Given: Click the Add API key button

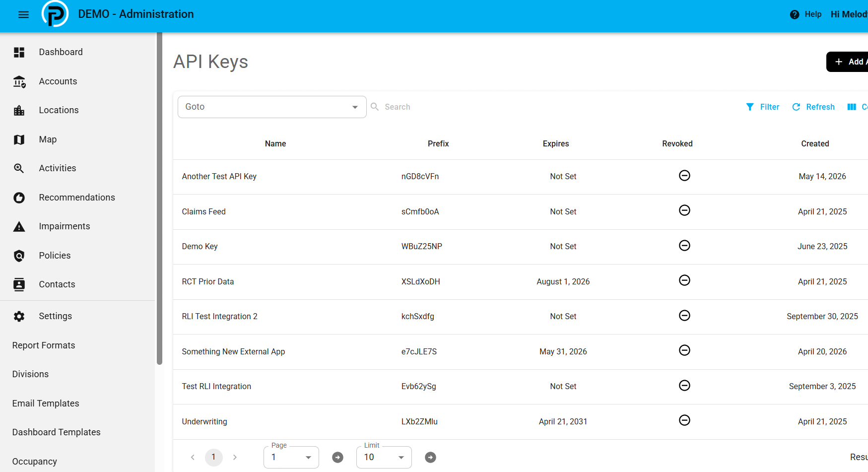Looking at the screenshot, I should [847, 62].
